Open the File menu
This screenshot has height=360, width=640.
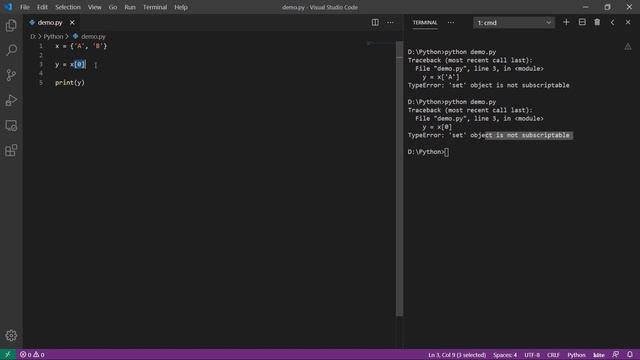coord(24,7)
